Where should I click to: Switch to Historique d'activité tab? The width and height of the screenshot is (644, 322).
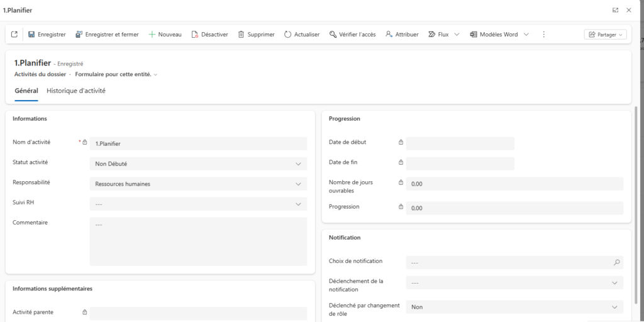tap(76, 91)
